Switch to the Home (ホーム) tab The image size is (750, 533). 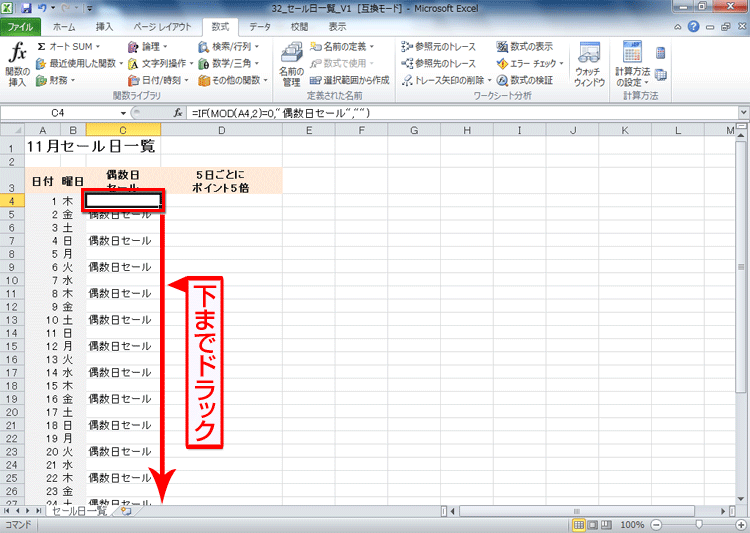(64, 27)
